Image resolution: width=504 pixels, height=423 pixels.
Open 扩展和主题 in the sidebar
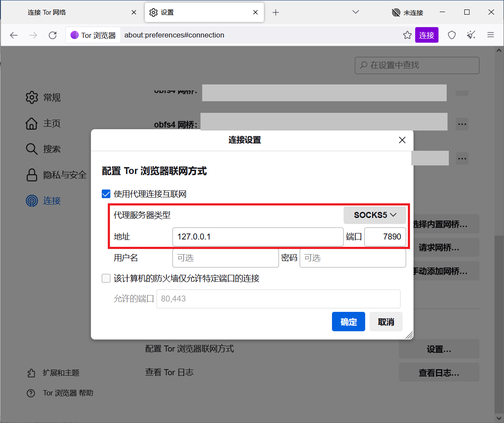coord(53,373)
